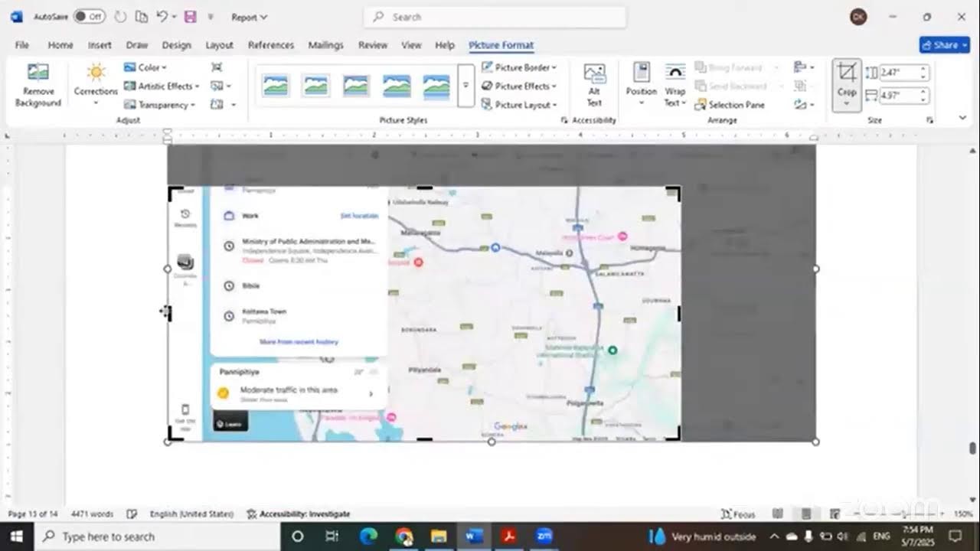
Task: Select the first picture style thumbnail
Action: 276,85
